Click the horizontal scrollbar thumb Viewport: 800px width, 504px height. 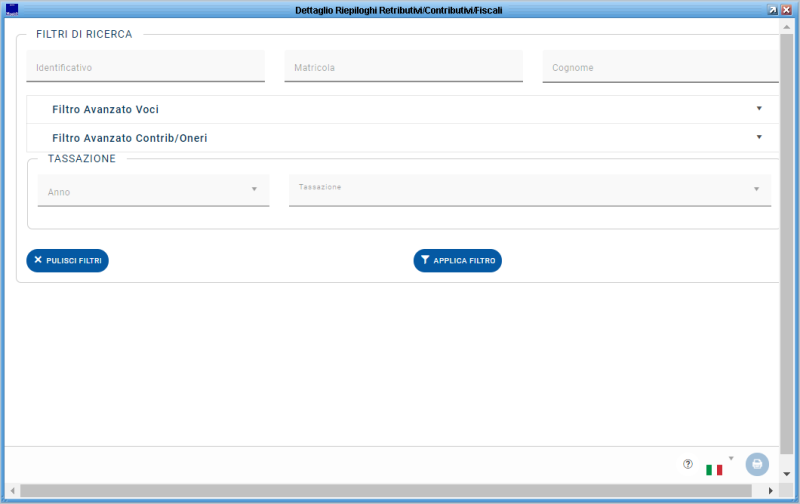click(x=386, y=491)
